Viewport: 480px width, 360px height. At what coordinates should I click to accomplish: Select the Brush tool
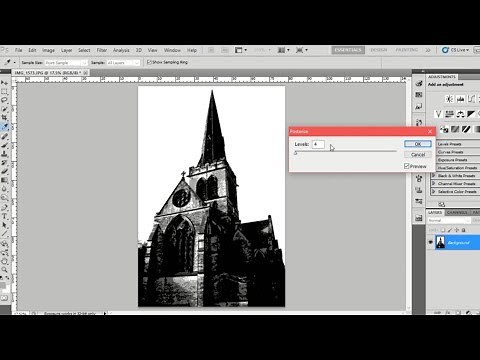coord(4,145)
